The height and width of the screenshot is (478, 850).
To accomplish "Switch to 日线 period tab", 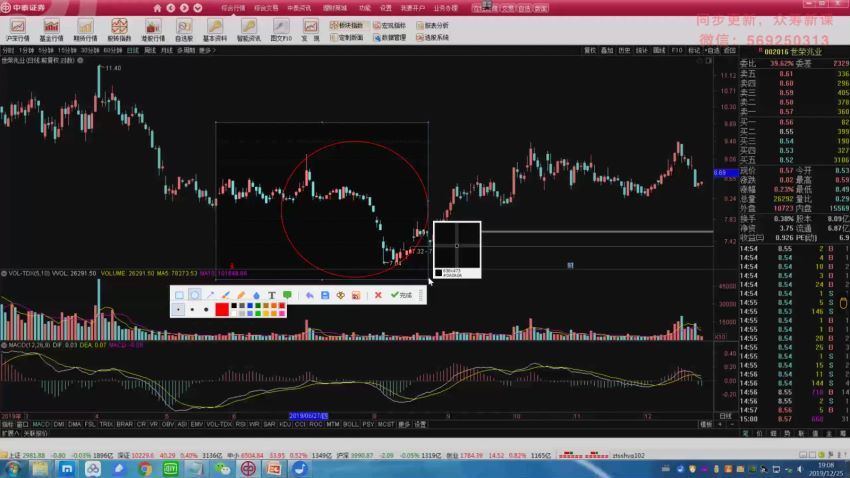I will click(x=133, y=50).
